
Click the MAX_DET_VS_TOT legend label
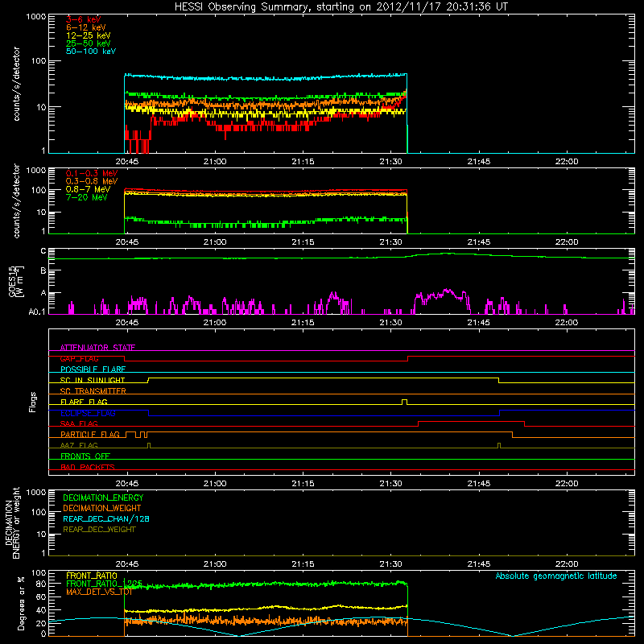tap(99, 592)
